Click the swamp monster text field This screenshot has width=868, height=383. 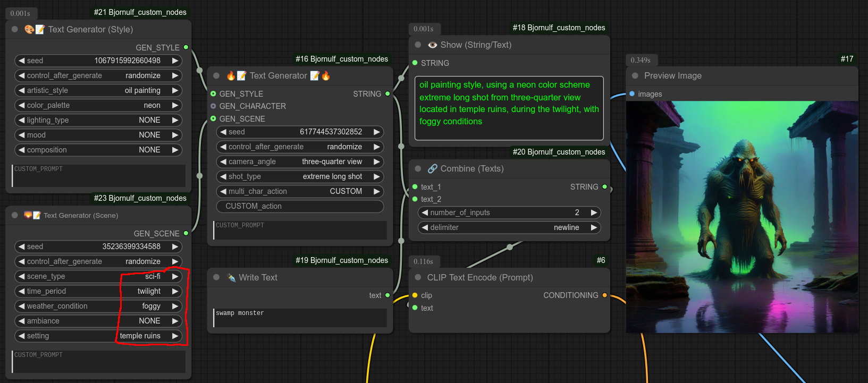300,318
